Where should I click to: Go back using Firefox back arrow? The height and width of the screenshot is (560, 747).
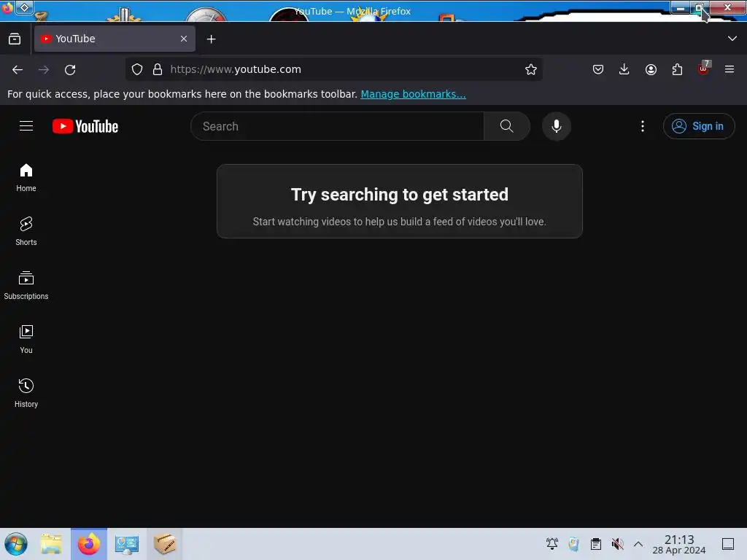18,69
